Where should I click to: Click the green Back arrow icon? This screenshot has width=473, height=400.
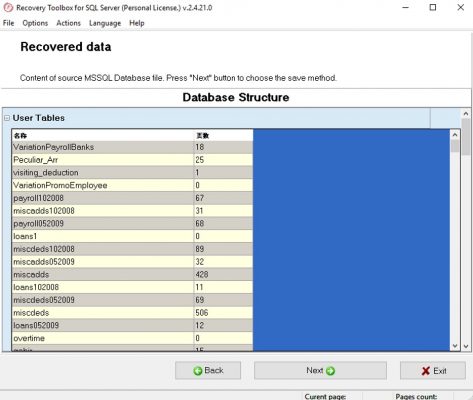(198, 371)
